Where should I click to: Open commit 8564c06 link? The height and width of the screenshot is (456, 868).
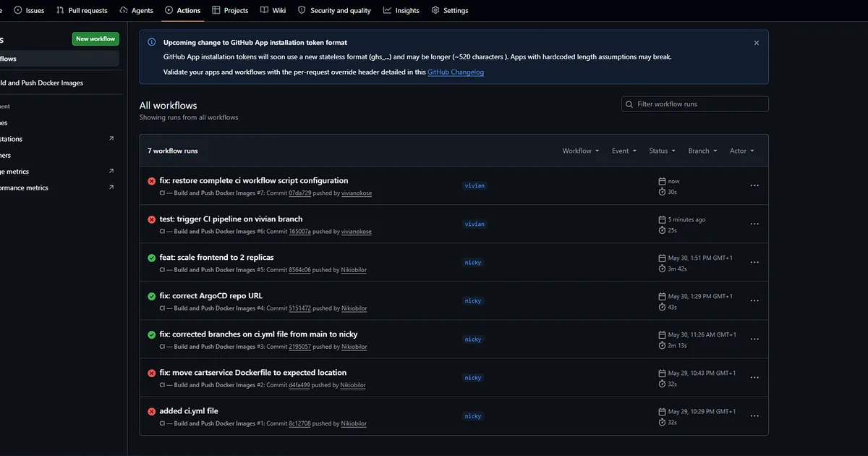(x=299, y=270)
